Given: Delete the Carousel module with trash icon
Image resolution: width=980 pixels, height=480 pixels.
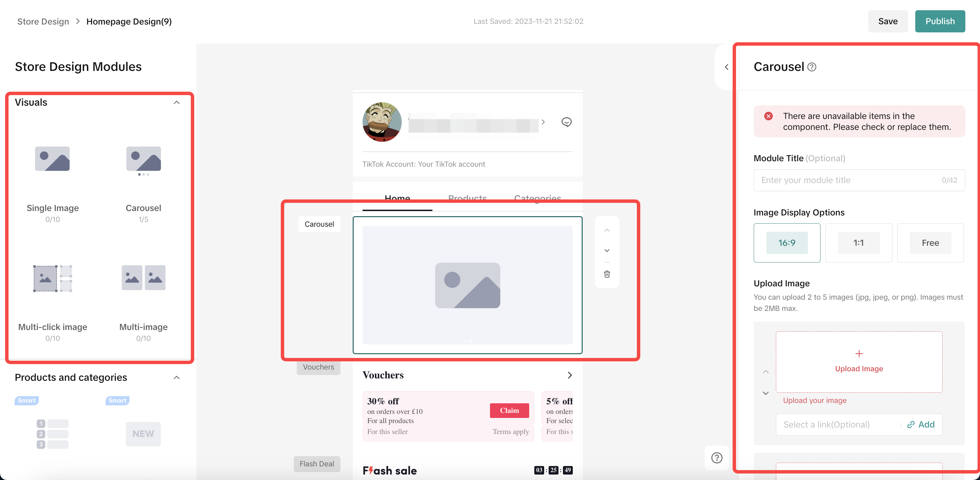Looking at the screenshot, I should tap(607, 274).
